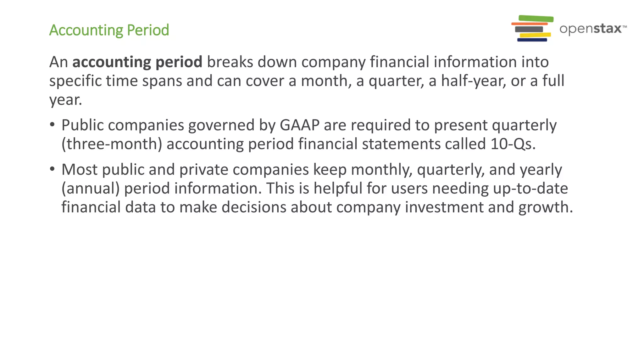Click the OpenStax stacked books logo icon

pos(532,28)
